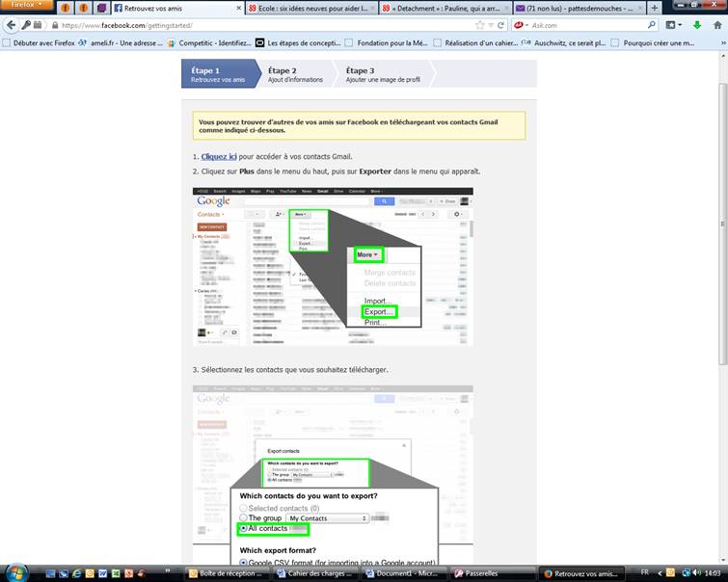Reload the page with the refresh icon
Viewport: 728px width, 582px height.
(500, 25)
